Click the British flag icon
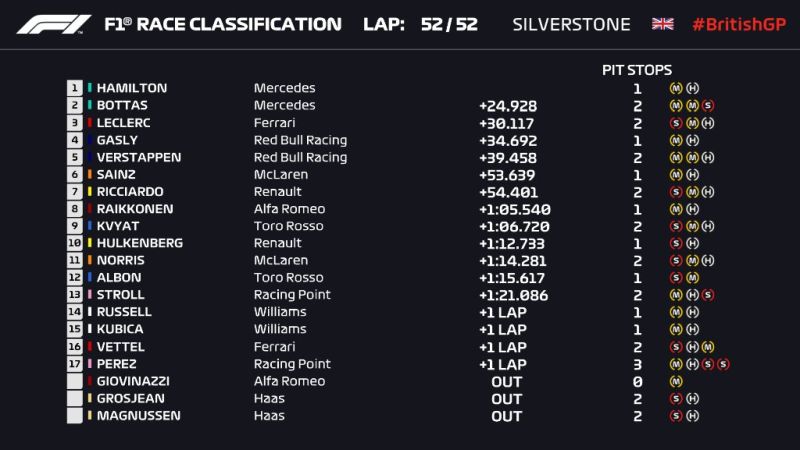 [662, 24]
